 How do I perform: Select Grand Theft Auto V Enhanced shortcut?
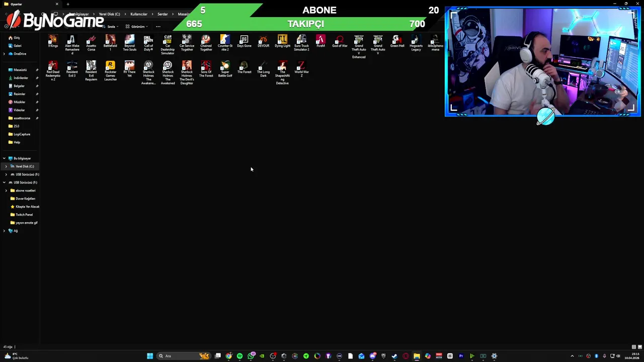coord(359,47)
